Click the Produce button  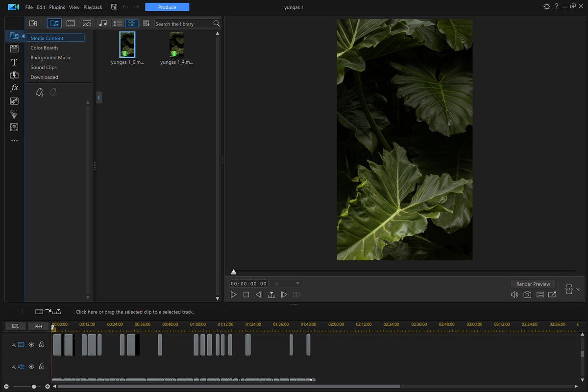[167, 7]
